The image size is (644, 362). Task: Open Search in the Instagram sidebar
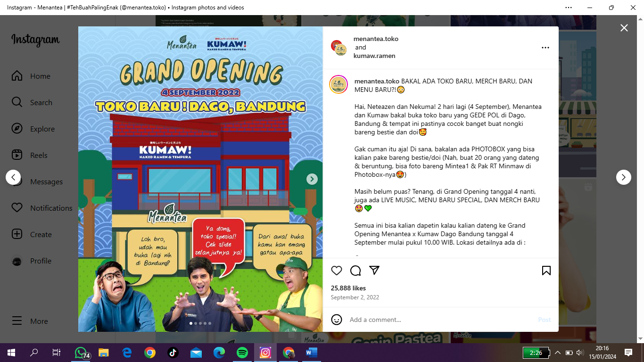coord(41,103)
